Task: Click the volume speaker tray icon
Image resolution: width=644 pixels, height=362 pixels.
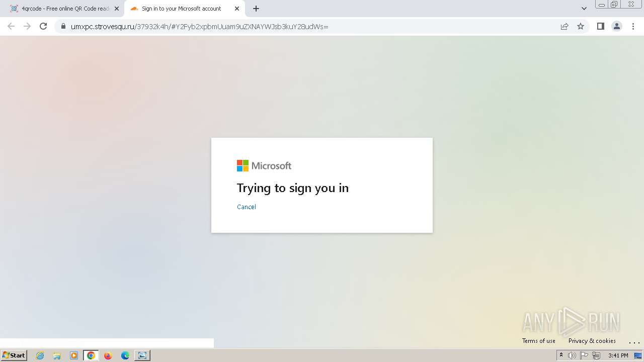Action: click(x=572, y=355)
